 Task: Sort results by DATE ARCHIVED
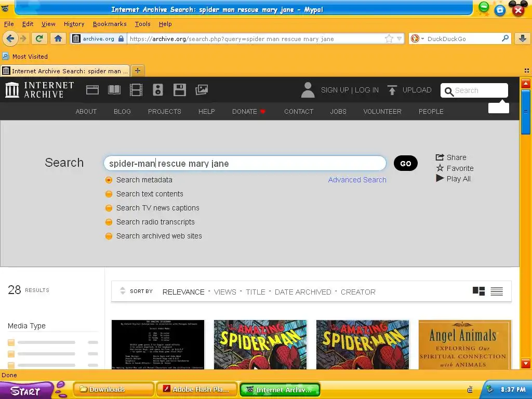pyautogui.click(x=303, y=292)
